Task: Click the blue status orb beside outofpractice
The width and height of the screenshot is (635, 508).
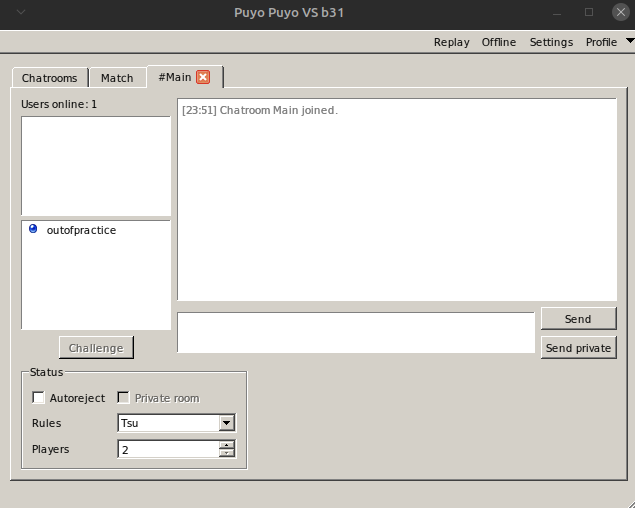Action: (33, 229)
